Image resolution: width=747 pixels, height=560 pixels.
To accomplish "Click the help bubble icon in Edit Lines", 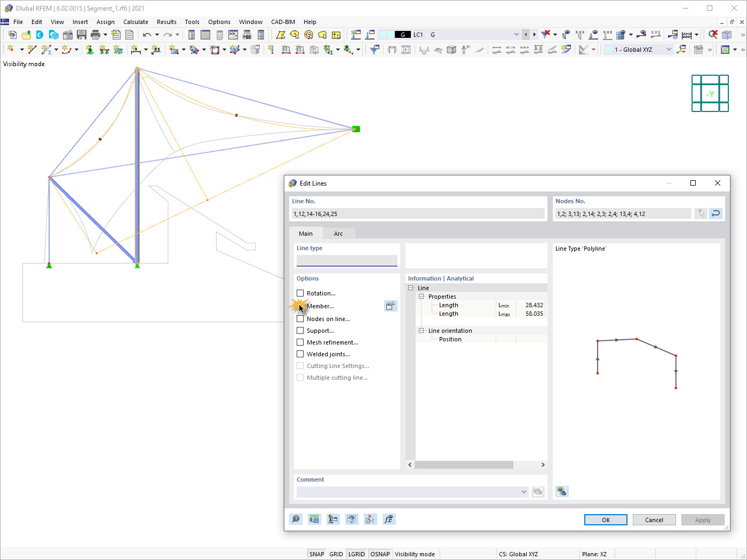I will point(296,518).
